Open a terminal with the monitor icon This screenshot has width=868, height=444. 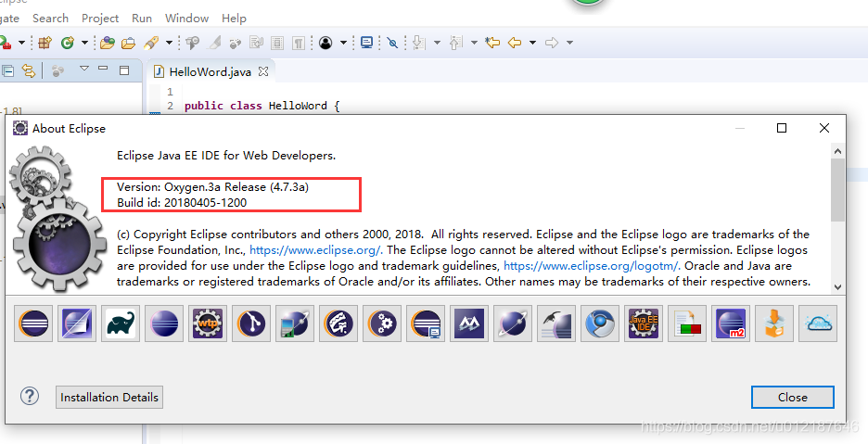pyautogui.click(x=366, y=43)
